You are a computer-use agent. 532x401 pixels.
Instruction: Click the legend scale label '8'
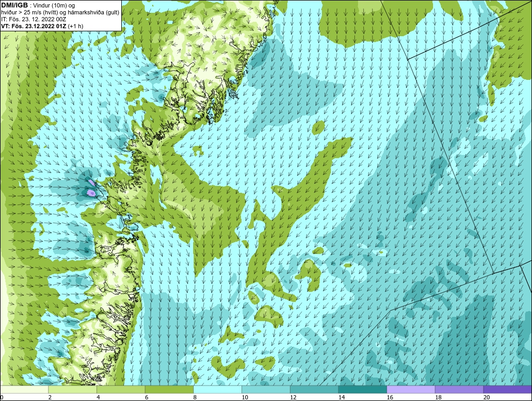(x=195, y=397)
